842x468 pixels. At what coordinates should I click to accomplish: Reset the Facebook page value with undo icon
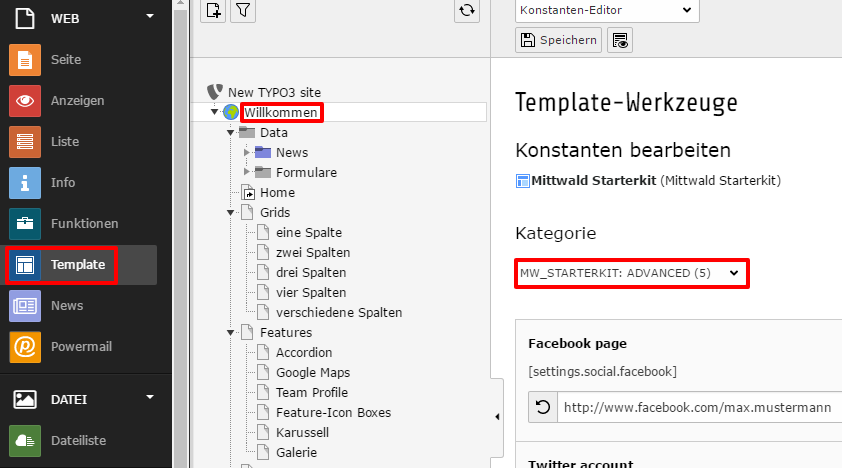pos(543,407)
